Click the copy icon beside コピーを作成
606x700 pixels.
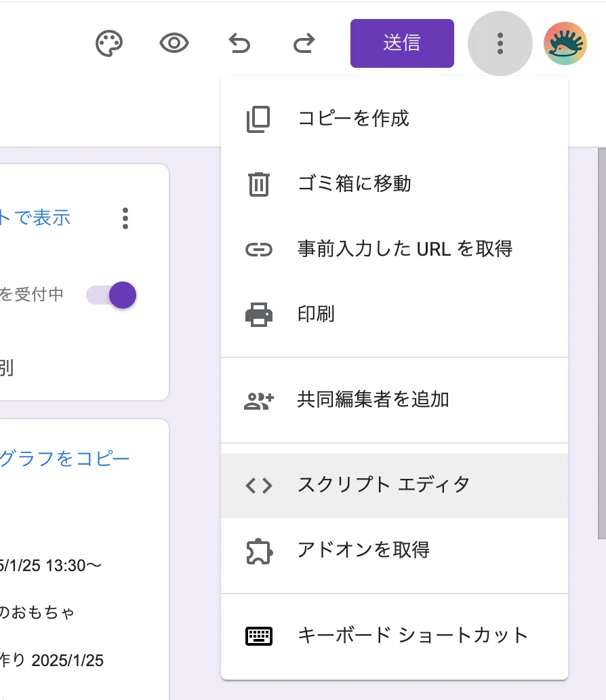tap(258, 119)
